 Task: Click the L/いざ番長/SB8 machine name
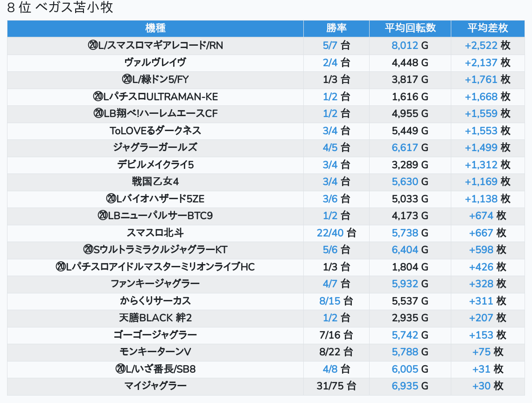(x=155, y=369)
